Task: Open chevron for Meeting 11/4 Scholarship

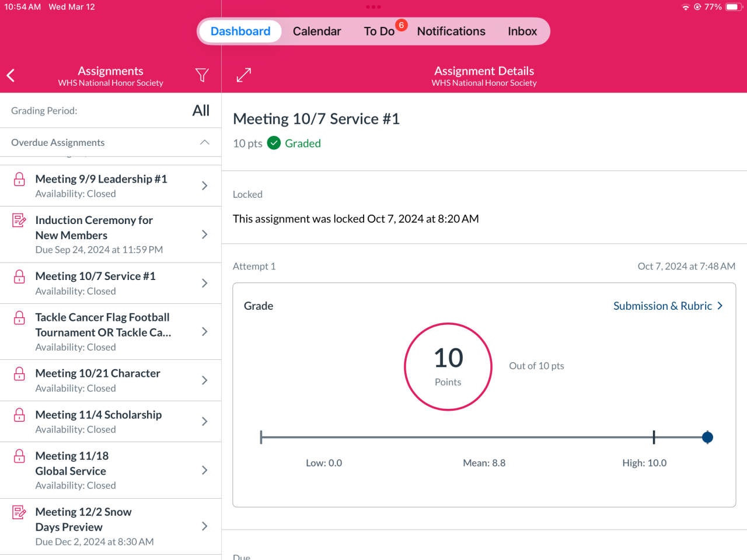Action: coord(204,421)
